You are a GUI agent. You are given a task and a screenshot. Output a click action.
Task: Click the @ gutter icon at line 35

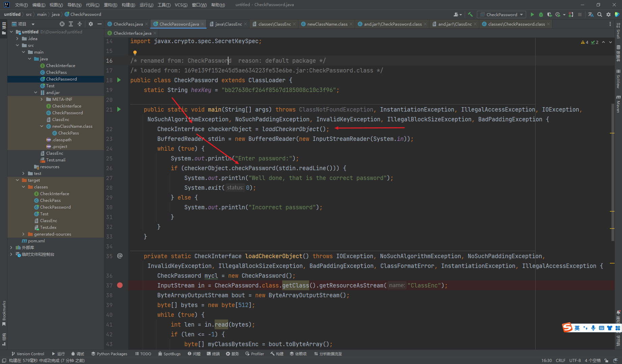tap(120, 256)
